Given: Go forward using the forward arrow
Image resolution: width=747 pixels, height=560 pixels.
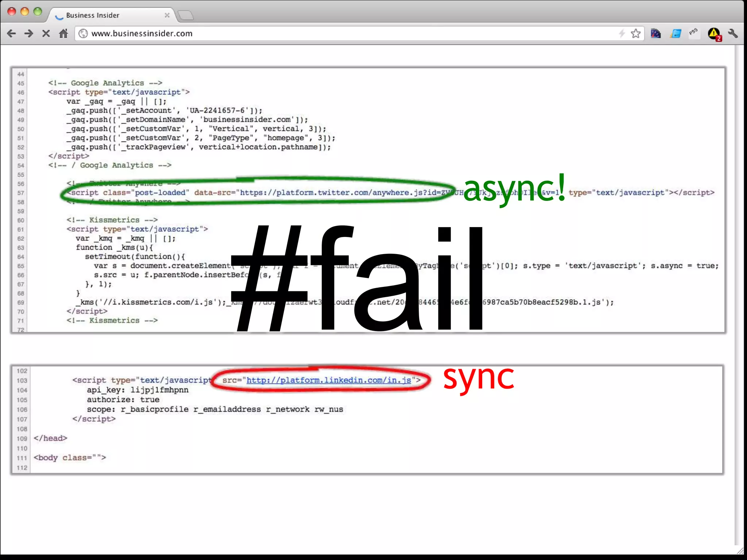Looking at the screenshot, I should (28, 34).
